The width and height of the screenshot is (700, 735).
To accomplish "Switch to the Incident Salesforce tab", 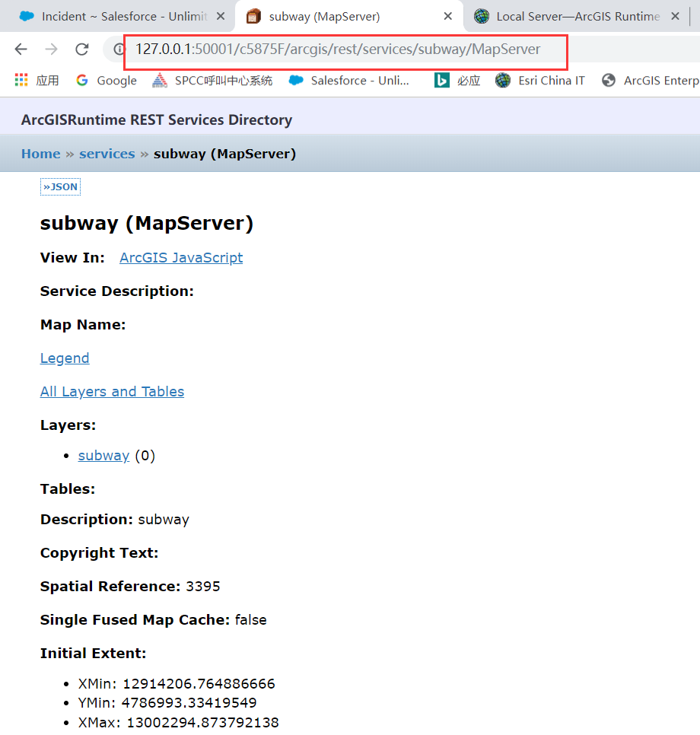I will coord(114,15).
